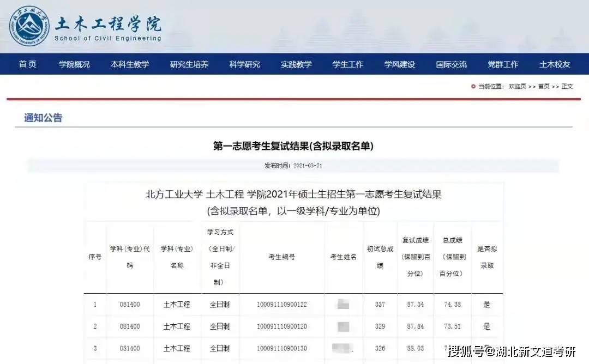This screenshot has width=589, height=364.
Task: Click the university circular logo emblem
Action: [28, 25]
